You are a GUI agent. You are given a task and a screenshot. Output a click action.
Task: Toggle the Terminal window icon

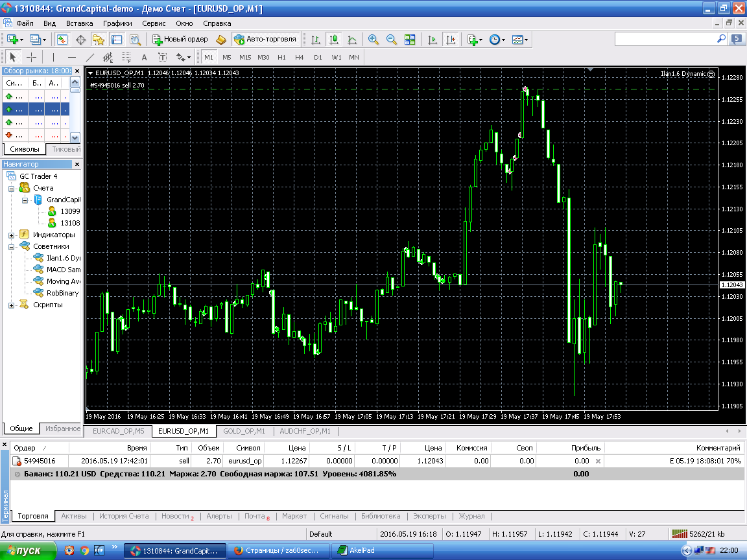pyautogui.click(x=117, y=40)
